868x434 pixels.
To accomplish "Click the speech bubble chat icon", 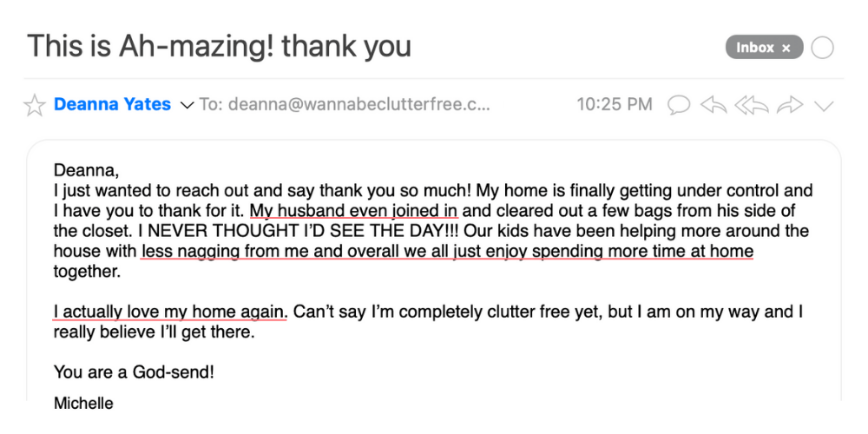I will pyautogui.click(x=680, y=106).
